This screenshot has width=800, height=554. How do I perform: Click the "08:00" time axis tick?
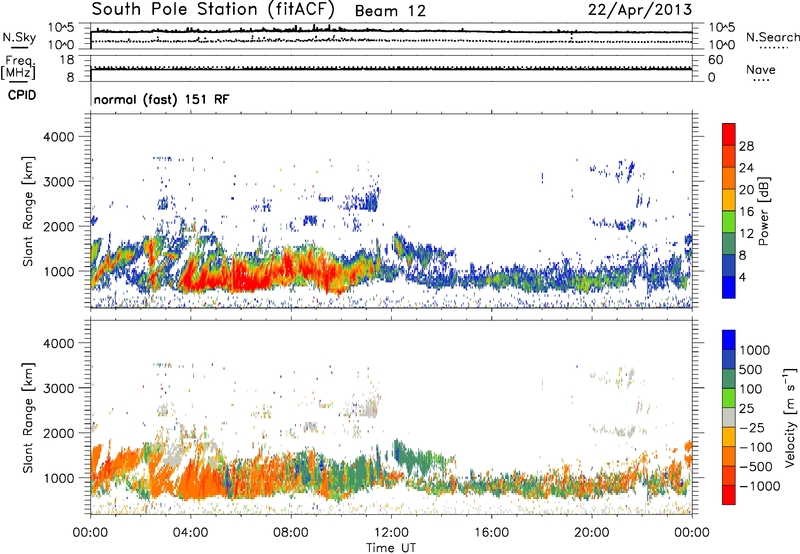coord(291,533)
